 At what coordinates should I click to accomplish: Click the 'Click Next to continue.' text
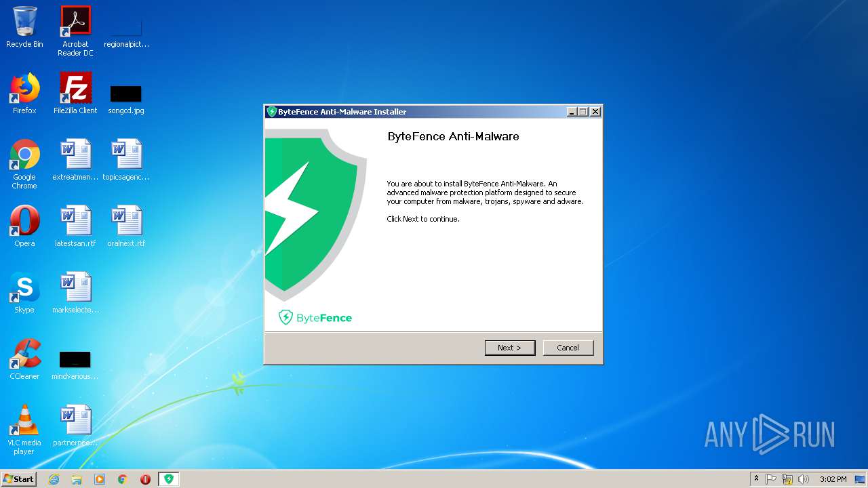pyautogui.click(x=423, y=219)
